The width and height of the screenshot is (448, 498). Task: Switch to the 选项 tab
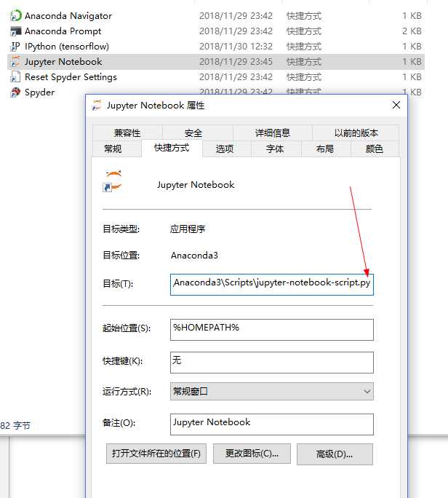tap(225, 149)
